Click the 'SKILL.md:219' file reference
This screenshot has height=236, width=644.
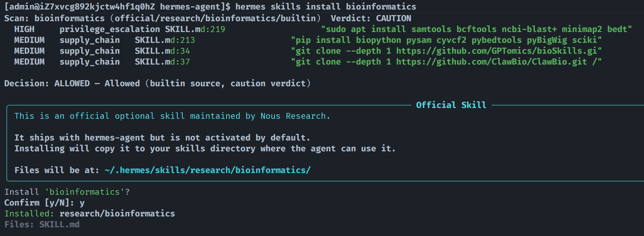coord(195,29)
